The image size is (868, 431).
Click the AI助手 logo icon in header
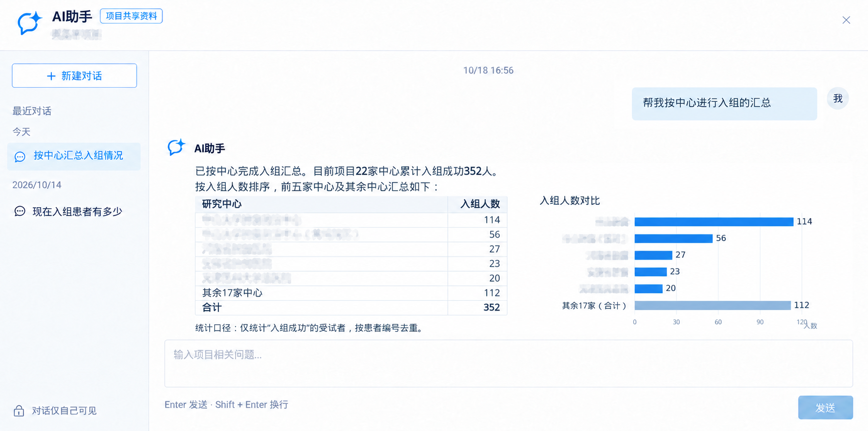(30, 23)
